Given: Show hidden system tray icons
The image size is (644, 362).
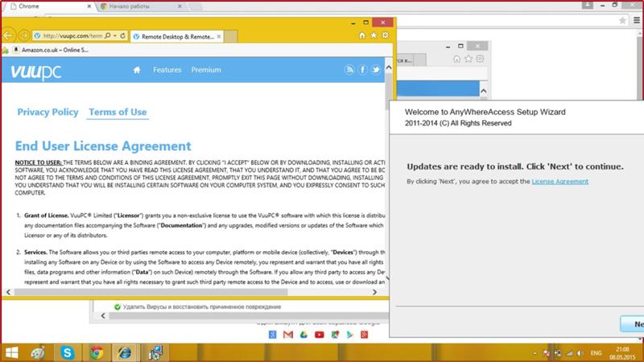Looking at the screenshot, I should (x=535, y=353).
